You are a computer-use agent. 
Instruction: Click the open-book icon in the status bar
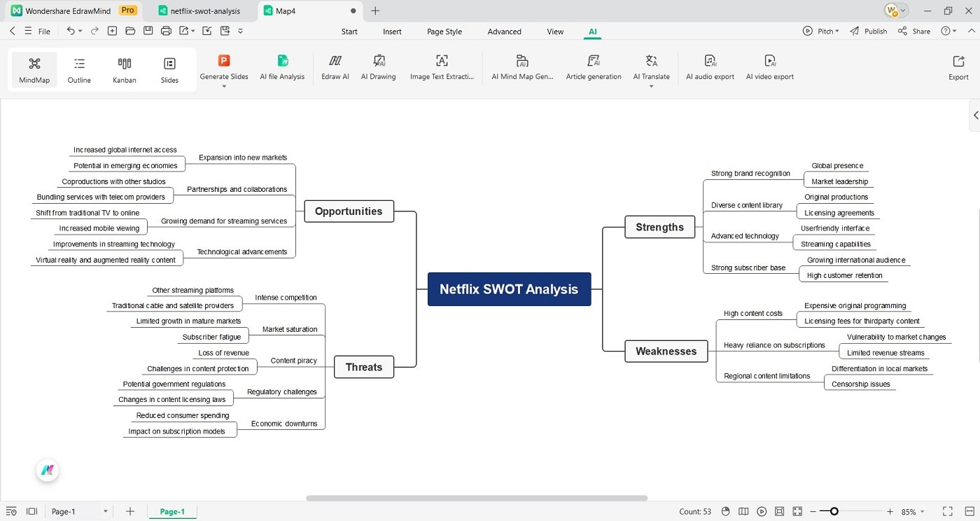point(743,511)
